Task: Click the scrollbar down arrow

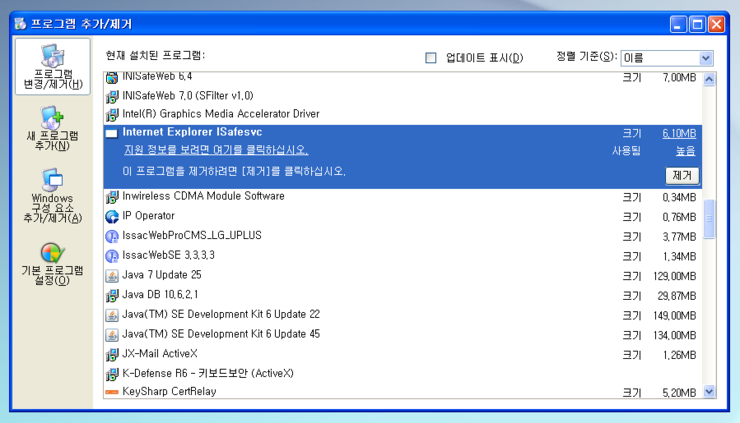Action: click(709, 391)
